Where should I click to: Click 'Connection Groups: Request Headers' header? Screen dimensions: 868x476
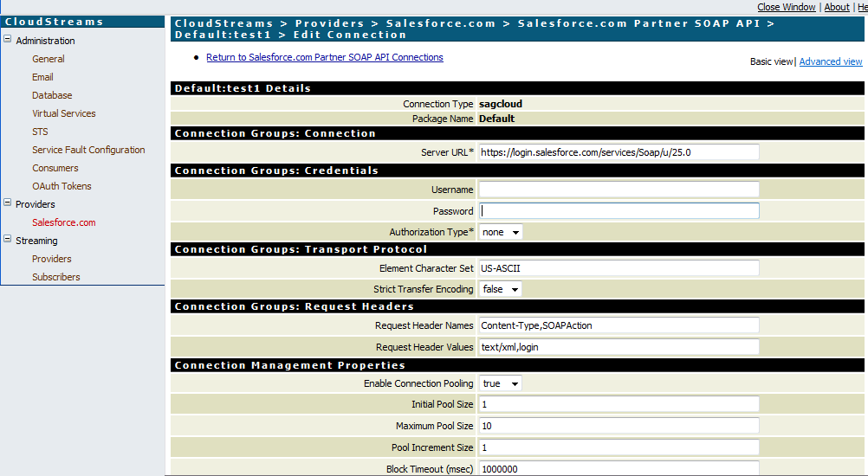tap(517, 306)
